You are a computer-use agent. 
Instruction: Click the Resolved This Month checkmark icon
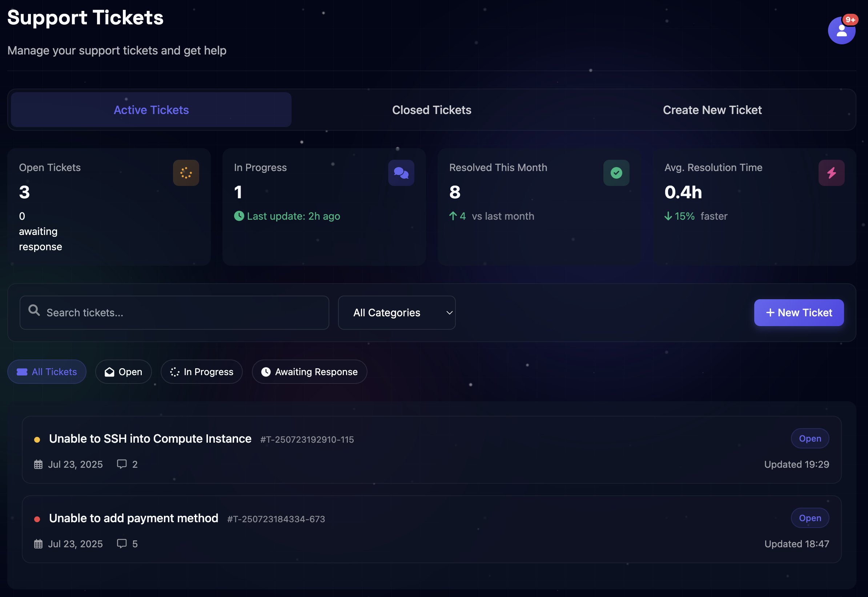(616, 173)
